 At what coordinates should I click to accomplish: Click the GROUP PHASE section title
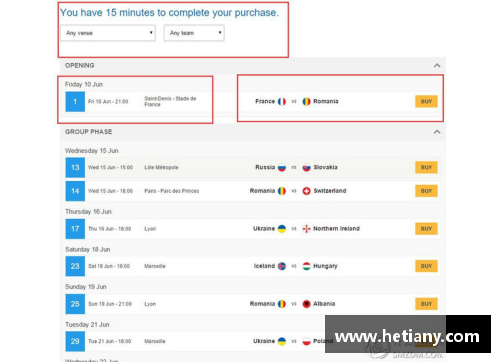(x=89, y=132)
